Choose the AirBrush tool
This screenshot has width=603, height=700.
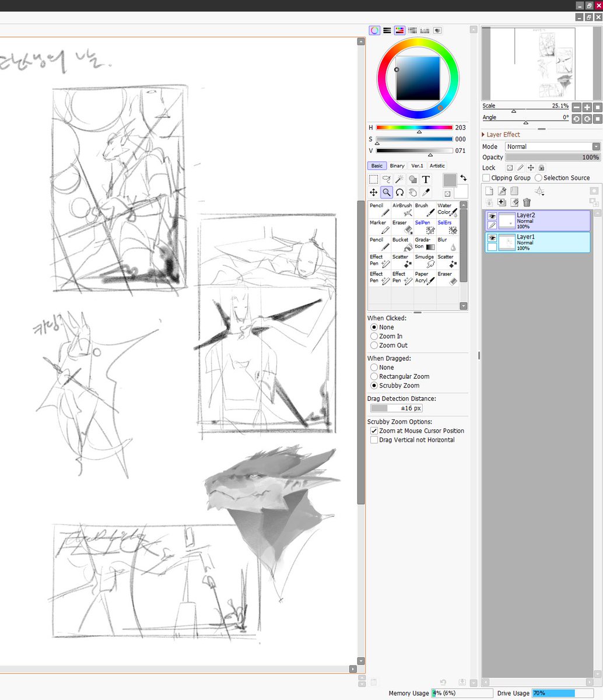tap(402, 209)
